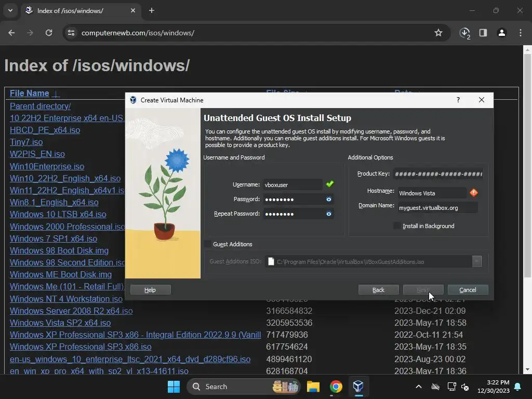Open VirtualBox from taskbar

tap(358, 387)
